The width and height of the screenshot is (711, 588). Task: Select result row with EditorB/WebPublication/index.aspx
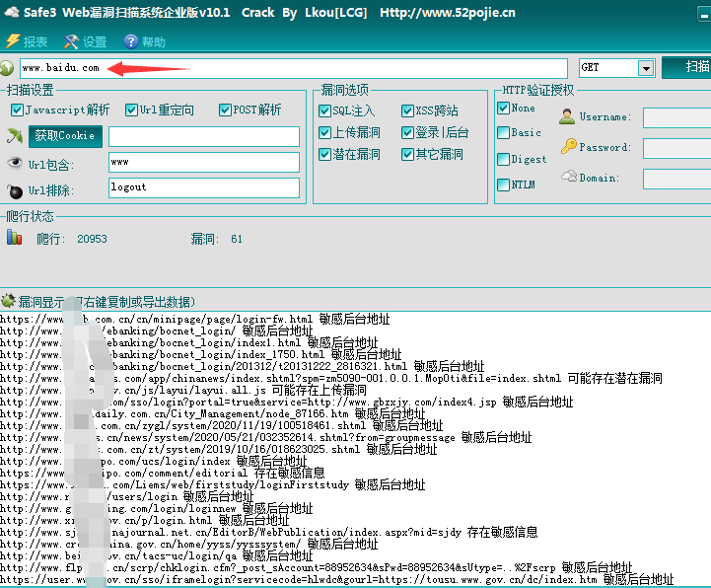click(269, 532)
